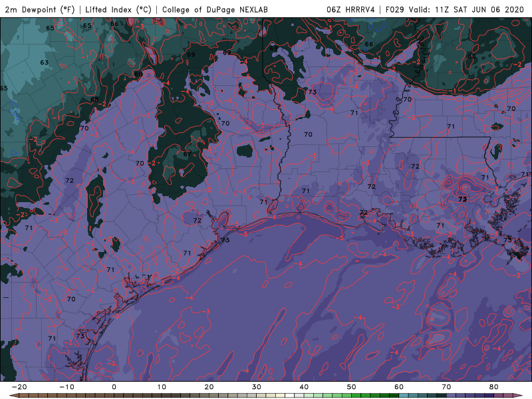Click the '2m Dewpoint (°F)' title text

coord(40,9)
